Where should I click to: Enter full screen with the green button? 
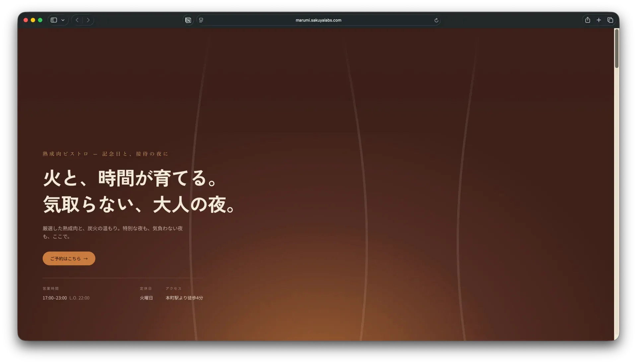(x=40, y=20)
